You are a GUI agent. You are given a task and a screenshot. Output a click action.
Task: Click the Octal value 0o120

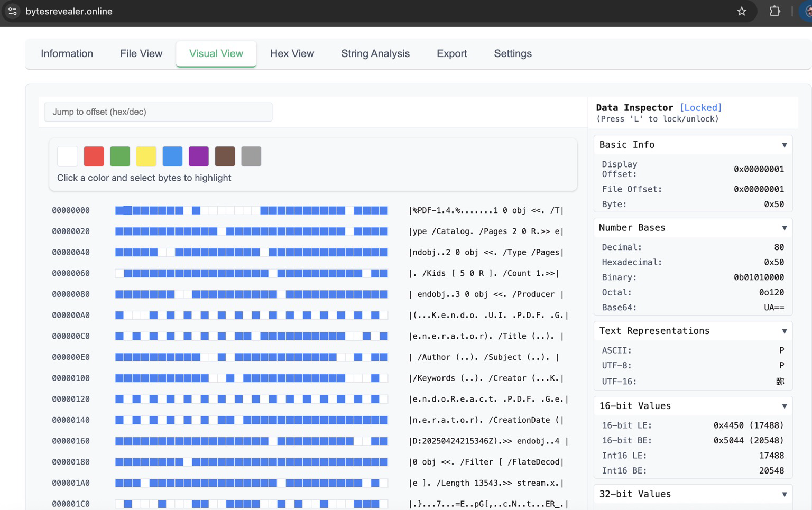pyautogui.click(x=771, y=292)
